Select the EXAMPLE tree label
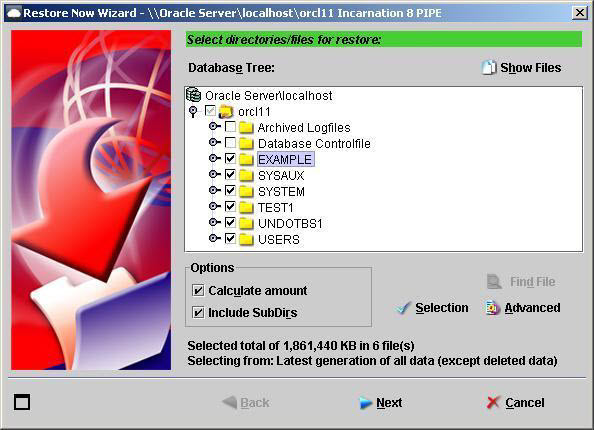The image size is (594, 430). tap(285, 159)
